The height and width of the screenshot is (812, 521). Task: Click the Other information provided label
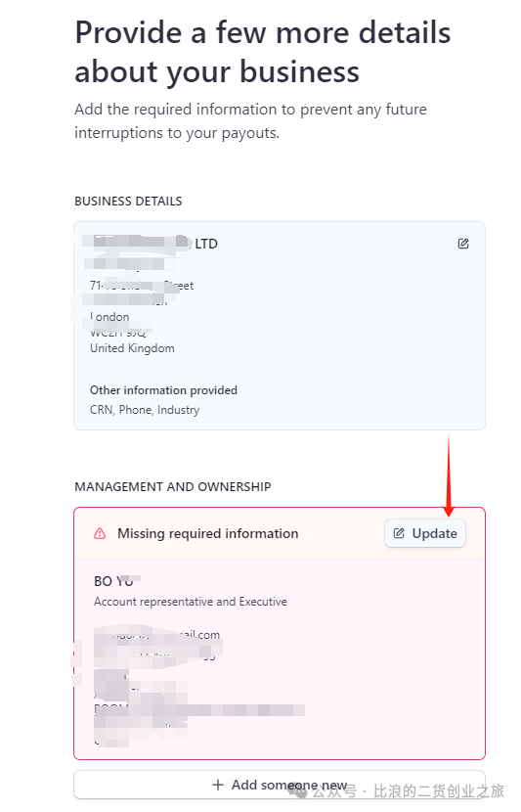[163, 390]
